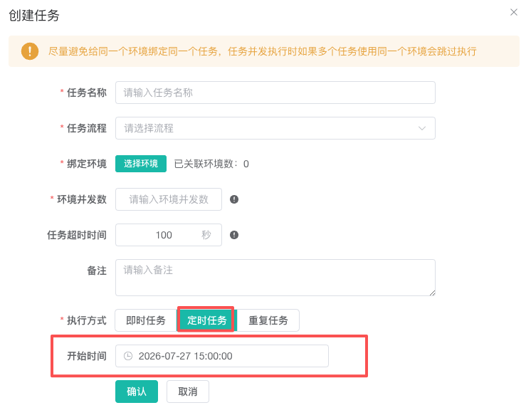This screenshot has height=420, width=526.
Task: Select 即时任务 execution mode
Action: 146,320
